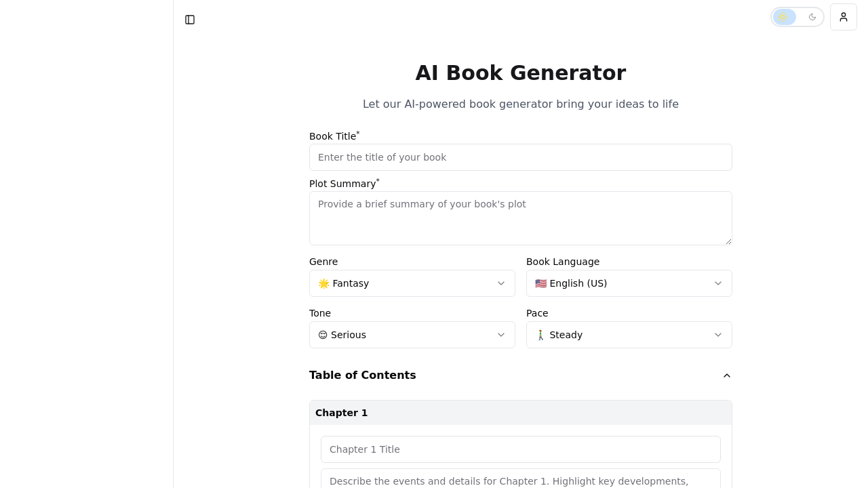868x488 pixels.
Task: Open the Tone dropdown set to Serious
Action: 412,335
